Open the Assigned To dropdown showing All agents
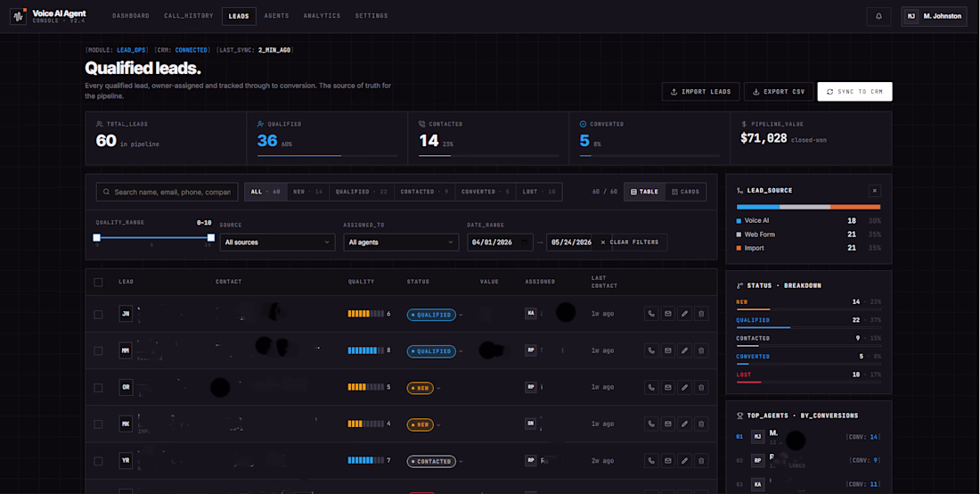Screen dimensions: 980x494 [x=401, y=242]
